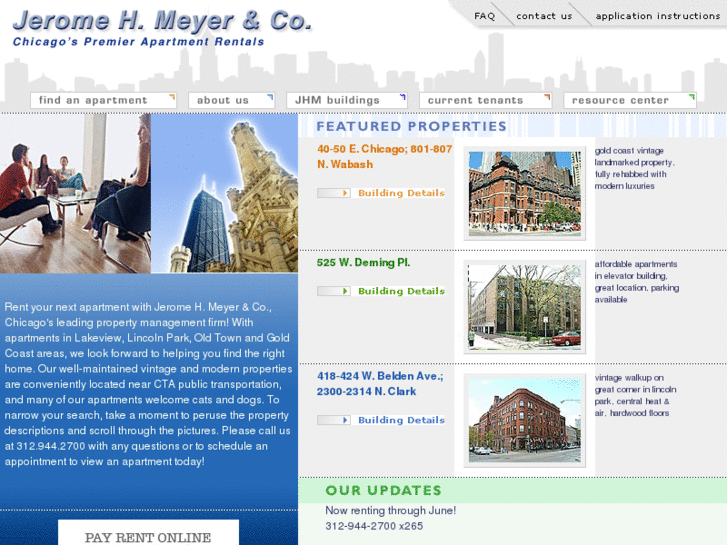The image size is (727, 545).
Task: View Building Details for 418-424 W. Belden
Action: point(402,420)
